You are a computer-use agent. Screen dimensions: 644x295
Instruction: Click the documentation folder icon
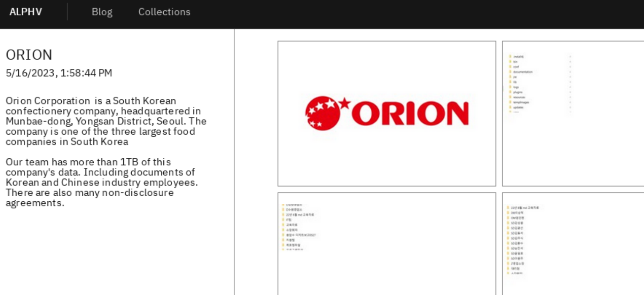tap(510, 72)
